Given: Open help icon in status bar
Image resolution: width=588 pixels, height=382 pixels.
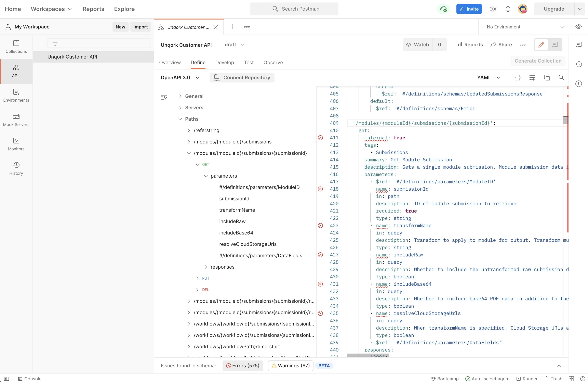Looking at the screenshot, I should tap(582, 379).
